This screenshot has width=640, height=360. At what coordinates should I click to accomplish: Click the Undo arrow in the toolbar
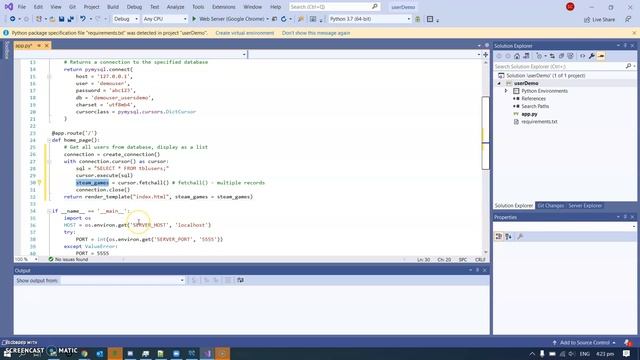83,19
